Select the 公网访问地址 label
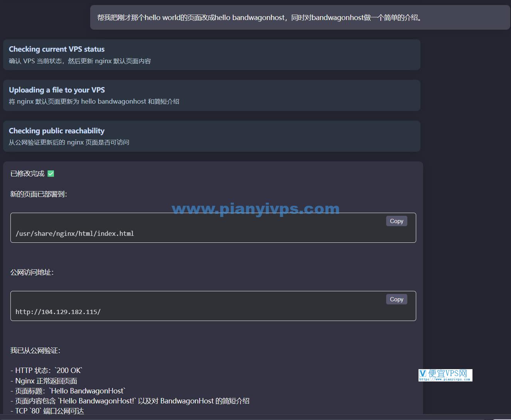This screenshot has height=420, width=511. point(32,272)
